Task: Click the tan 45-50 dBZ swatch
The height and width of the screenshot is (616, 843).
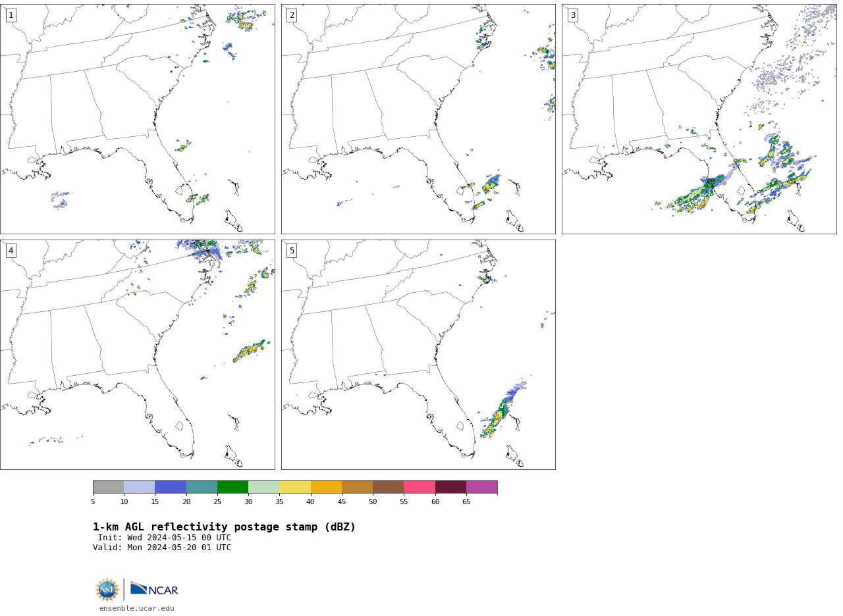Action: 357,487
